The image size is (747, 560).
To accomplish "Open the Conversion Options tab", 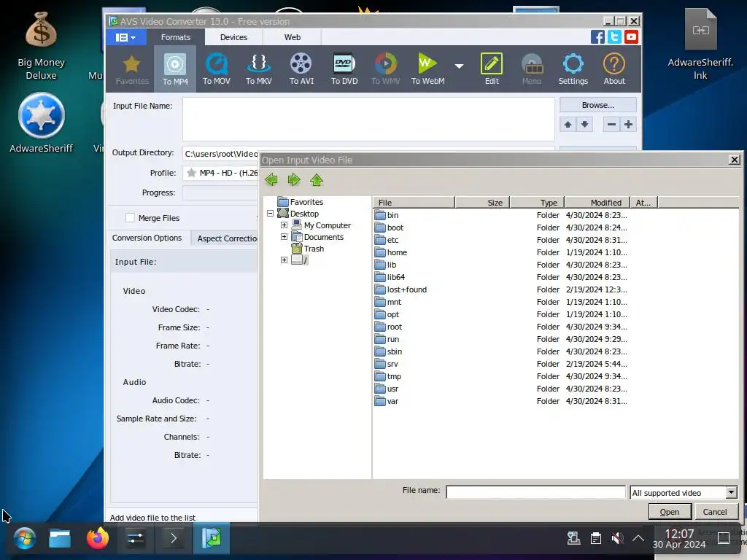I will click(x=147, y=238).
